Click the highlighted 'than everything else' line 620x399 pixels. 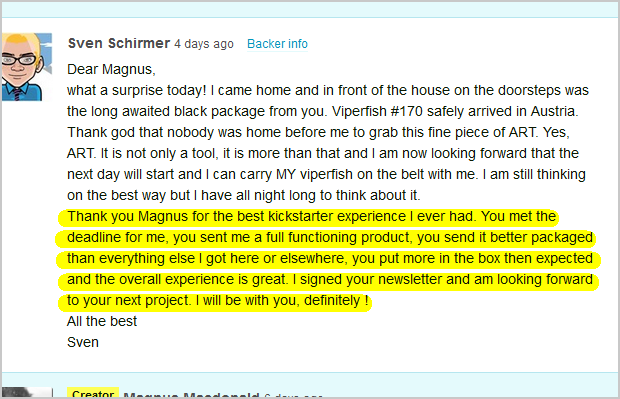[330, 258]
